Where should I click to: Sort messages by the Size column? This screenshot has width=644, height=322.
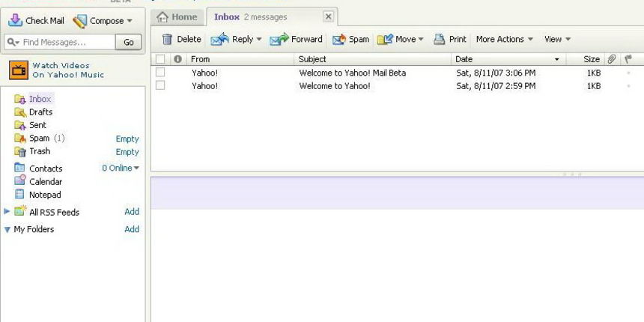[585, 59]
